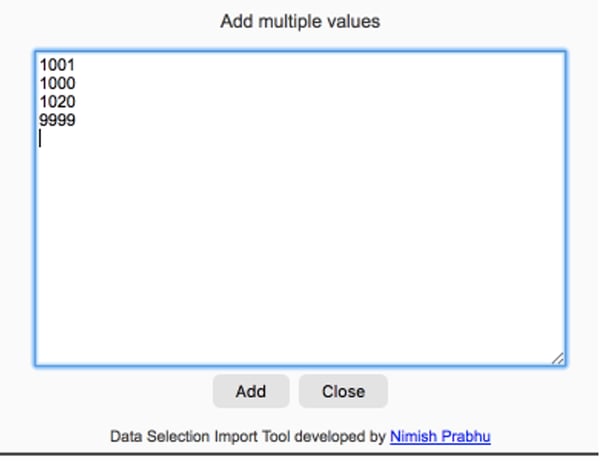The image size is (600, 464).
Task: Open the Nimish Prabhu link
Action: (x=440, y=437)
